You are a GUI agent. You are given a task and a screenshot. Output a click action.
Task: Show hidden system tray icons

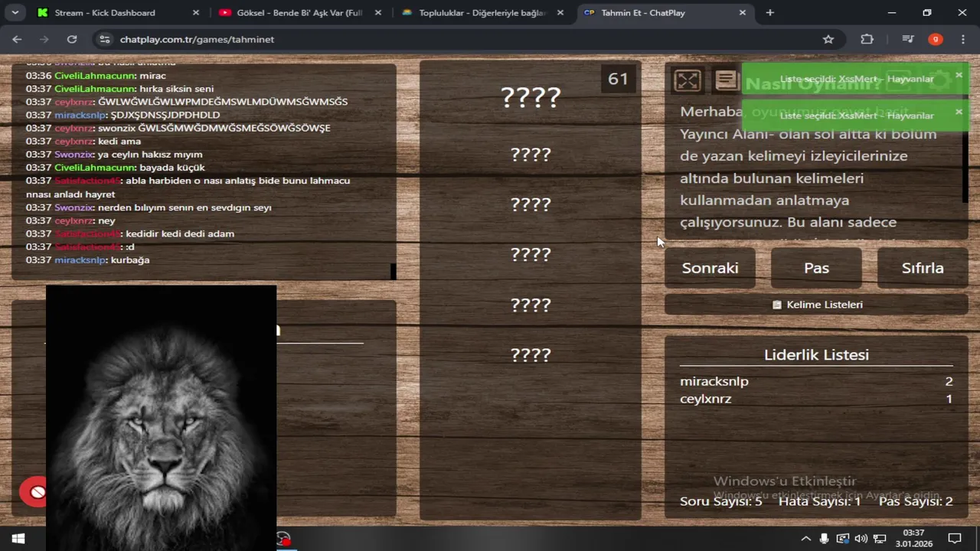(805, 538)
